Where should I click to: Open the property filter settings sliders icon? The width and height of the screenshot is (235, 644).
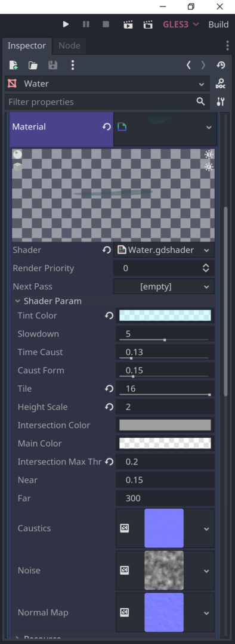point(221,102)
